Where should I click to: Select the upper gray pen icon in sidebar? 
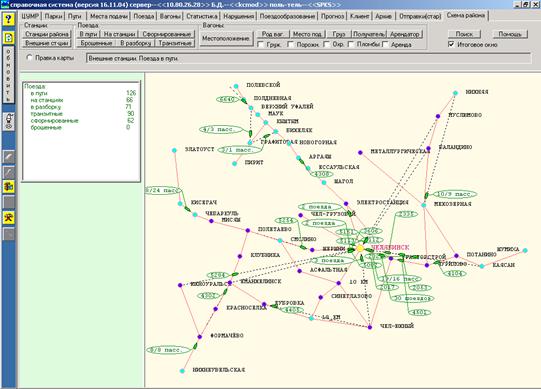click(x=9, y=157)
